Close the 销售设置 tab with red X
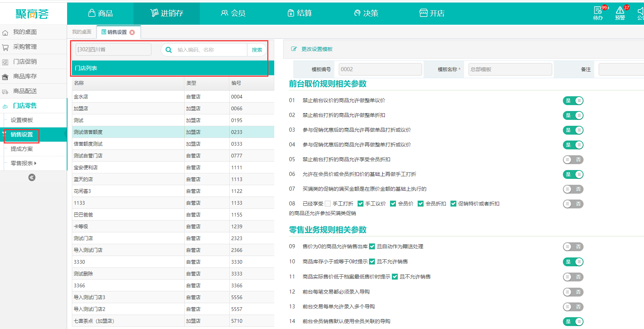Image resolution: width=644 pixels, height=329 pixels. point(132,32)
